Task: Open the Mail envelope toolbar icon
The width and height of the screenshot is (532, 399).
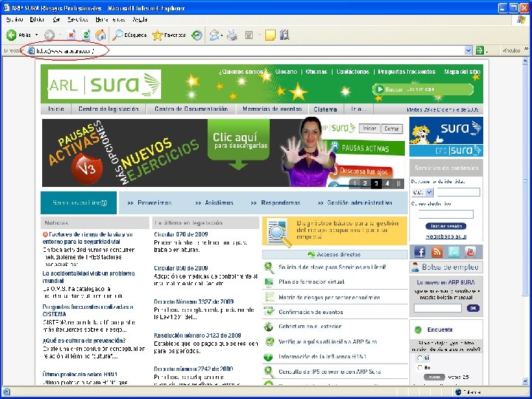Action: tap(214, 35)
